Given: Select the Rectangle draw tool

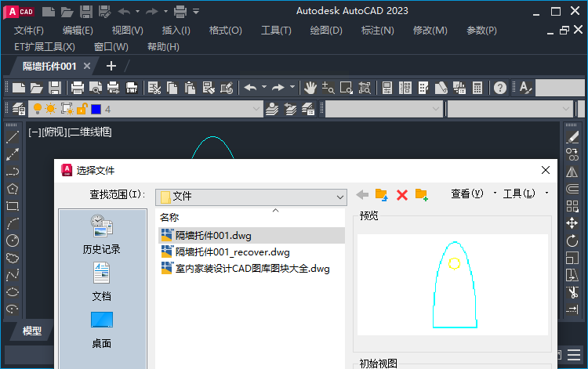Looking at the screenshot, I should click(x=13, y=206).
